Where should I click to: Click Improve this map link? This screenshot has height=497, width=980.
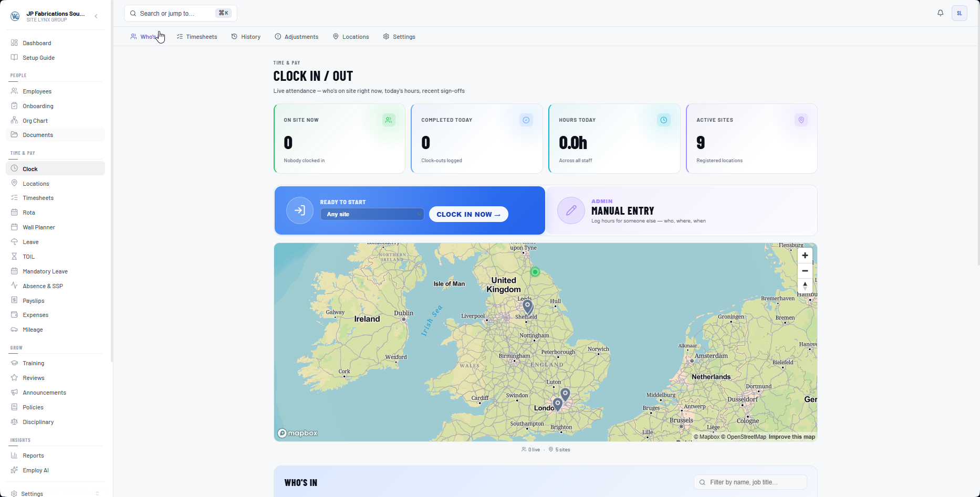pos(791,437)
